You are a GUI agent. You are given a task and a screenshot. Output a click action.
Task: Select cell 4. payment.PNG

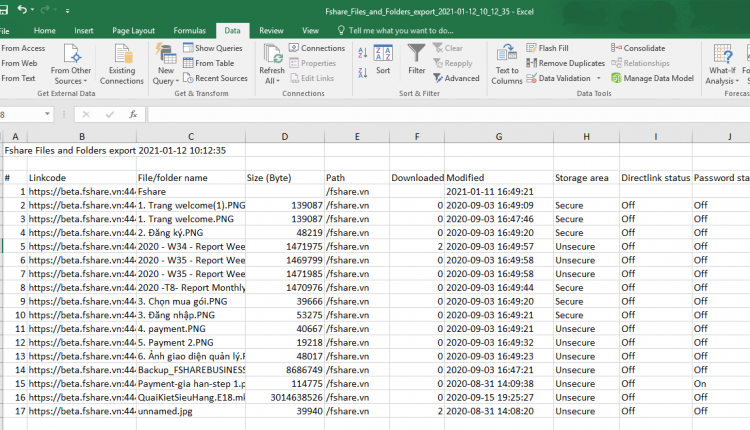point(191,329)
